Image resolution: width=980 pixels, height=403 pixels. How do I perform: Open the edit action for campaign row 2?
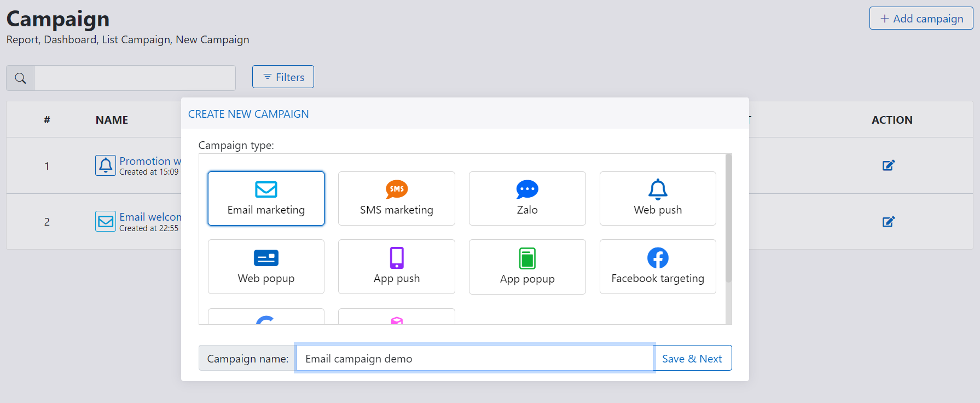(888, 222)
